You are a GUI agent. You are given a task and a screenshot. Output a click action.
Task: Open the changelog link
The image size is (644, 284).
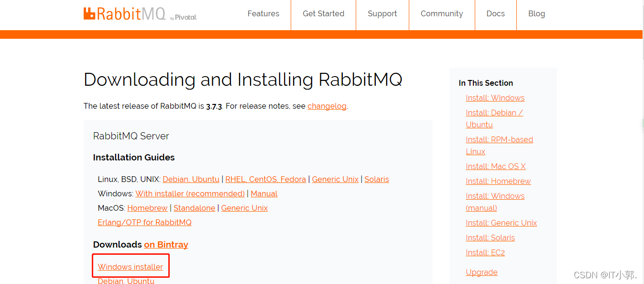pos(327,106)
